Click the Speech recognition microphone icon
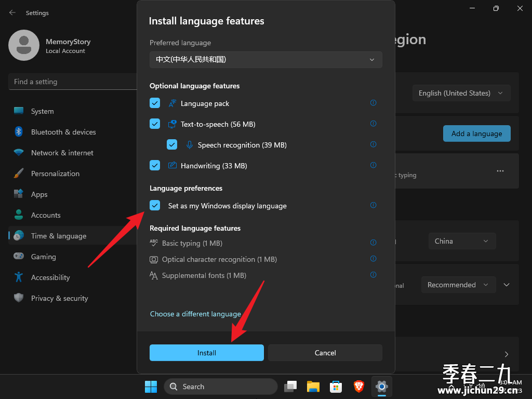This screenshot has width=532, height=399. (x=190, y=145)
